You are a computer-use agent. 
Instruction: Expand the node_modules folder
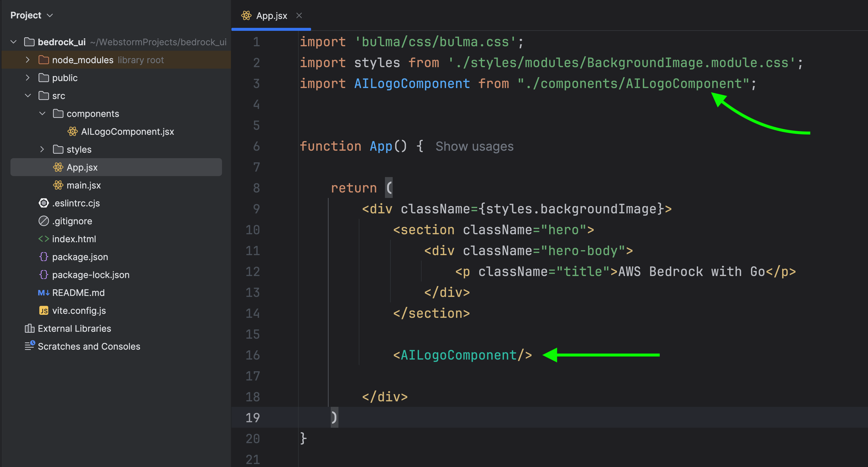pyautogui.click(x=28, y=60)
